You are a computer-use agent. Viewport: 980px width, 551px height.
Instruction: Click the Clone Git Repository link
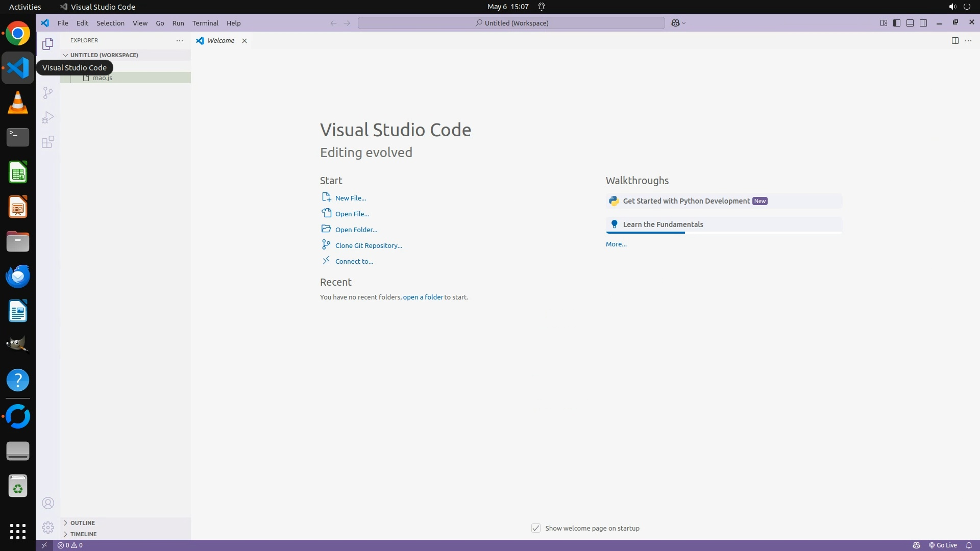tap(368, 245)
